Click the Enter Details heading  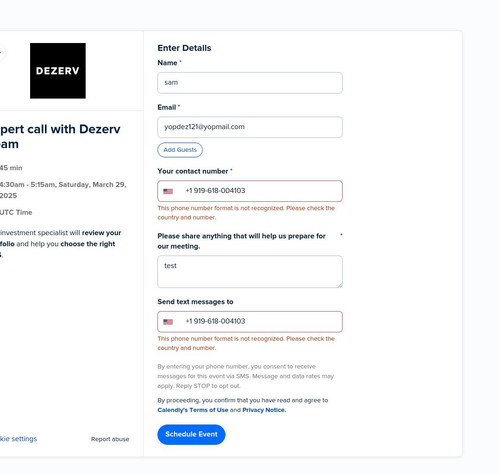(184, 48)
